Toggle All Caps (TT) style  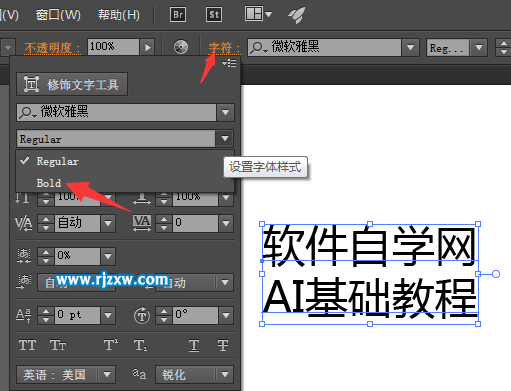point(27,345)
